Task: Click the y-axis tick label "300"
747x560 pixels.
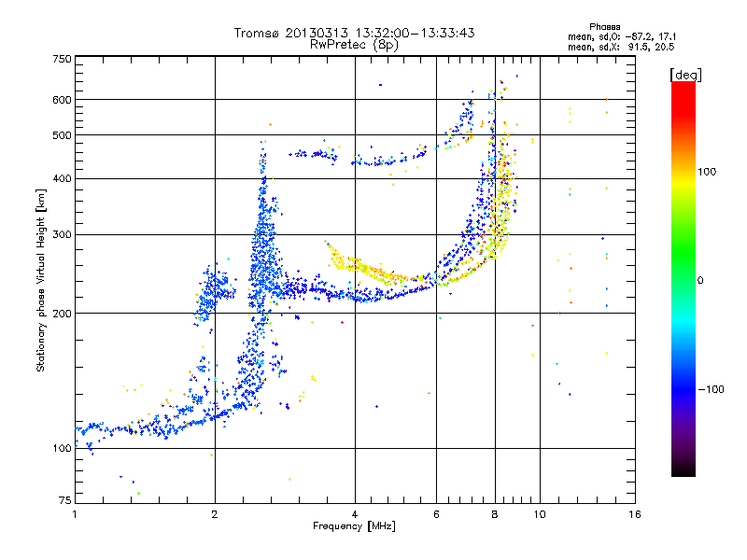Action: pyautogui.click(x=63, y=235)
